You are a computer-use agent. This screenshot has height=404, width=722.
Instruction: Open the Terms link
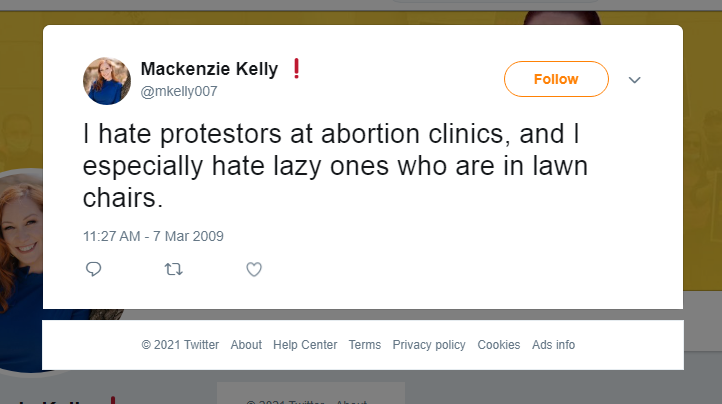[364, 345]
